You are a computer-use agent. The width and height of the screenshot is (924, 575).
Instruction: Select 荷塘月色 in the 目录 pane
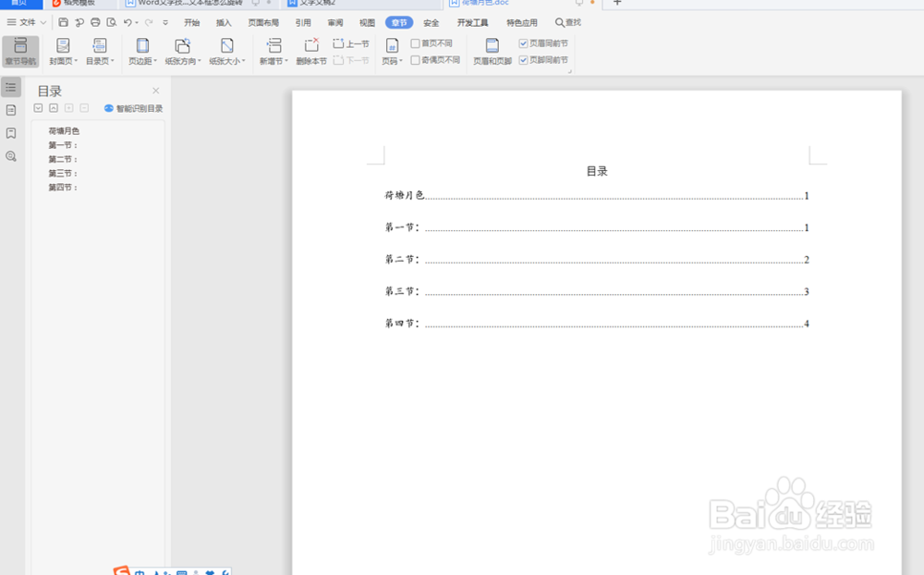tap(64, 131)
